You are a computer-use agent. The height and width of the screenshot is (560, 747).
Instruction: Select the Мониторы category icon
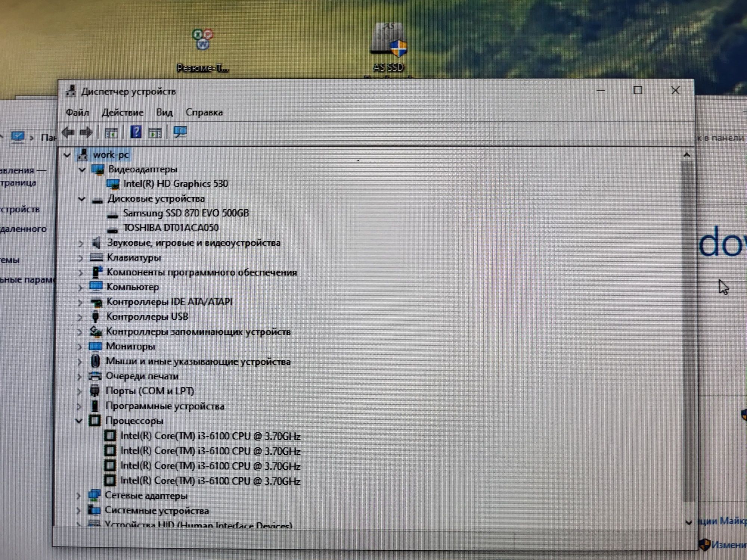point(95,346)
